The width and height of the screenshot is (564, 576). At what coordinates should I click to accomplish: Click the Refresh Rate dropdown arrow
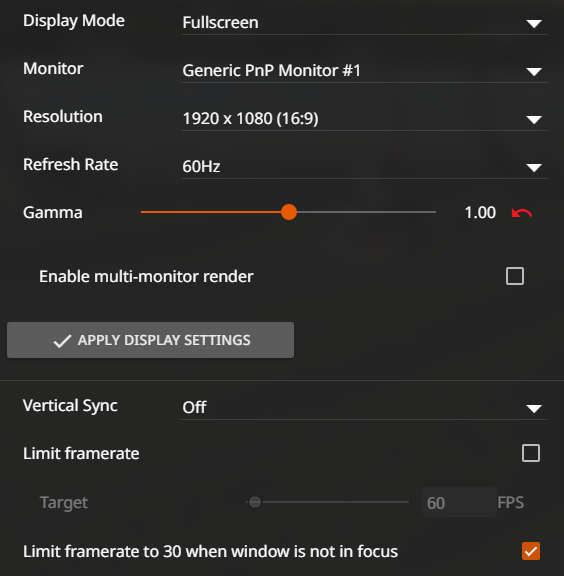coord(534,168)
